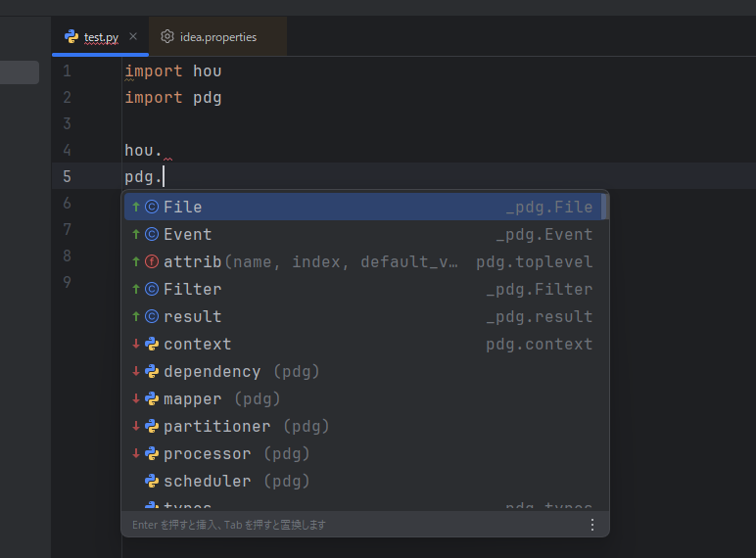Viewport: 756px width, 558px height.
Task: Click the class icon next to Filter
Action: (x=152, y=289)
